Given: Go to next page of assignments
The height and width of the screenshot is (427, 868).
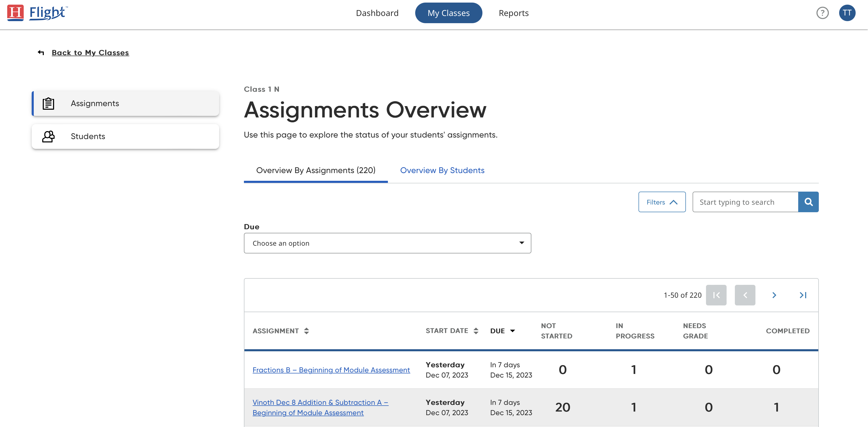Looking at the screenshot, I should point(774,295).
